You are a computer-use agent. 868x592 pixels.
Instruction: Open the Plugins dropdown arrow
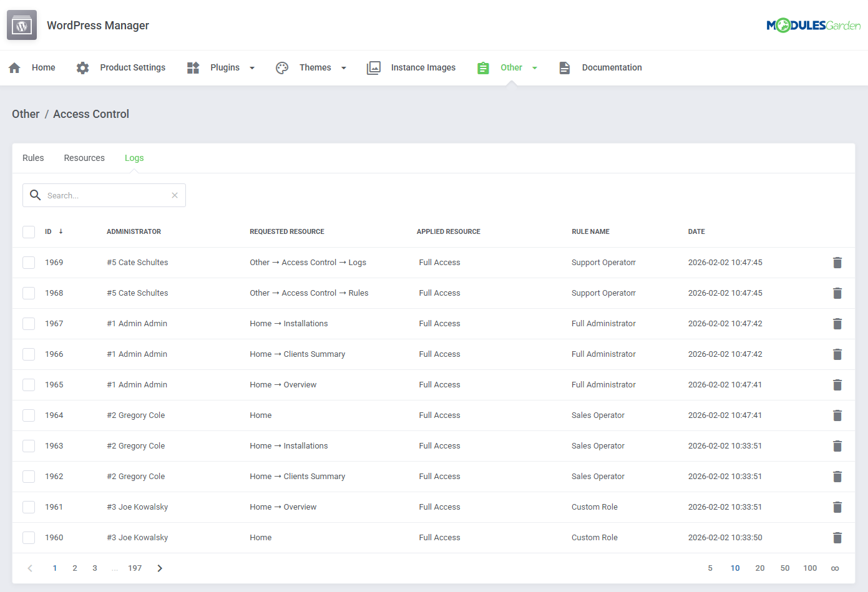pos(252,67)
